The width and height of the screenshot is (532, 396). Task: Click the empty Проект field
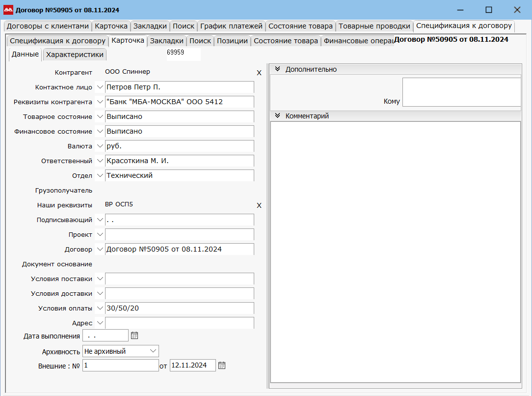pyautogui.click(x=180, y=234)
